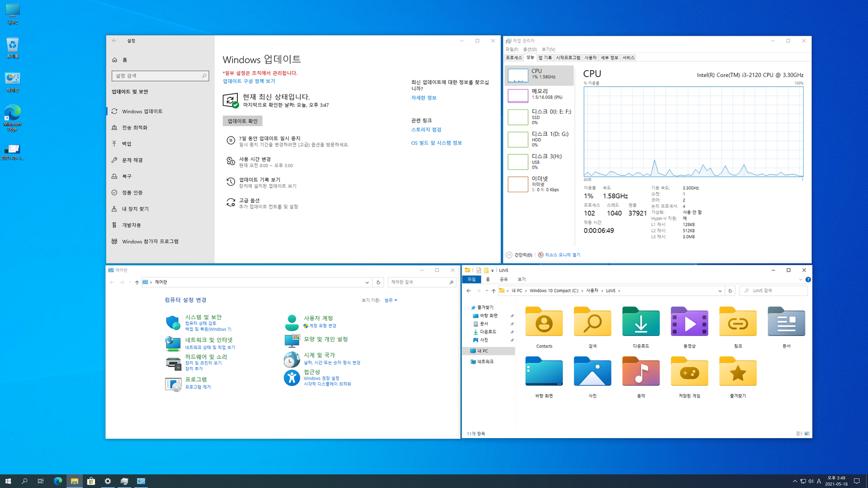Click the 업데이트 기록 보기 history icon
The image size is (868, 488).
[231, 182]
